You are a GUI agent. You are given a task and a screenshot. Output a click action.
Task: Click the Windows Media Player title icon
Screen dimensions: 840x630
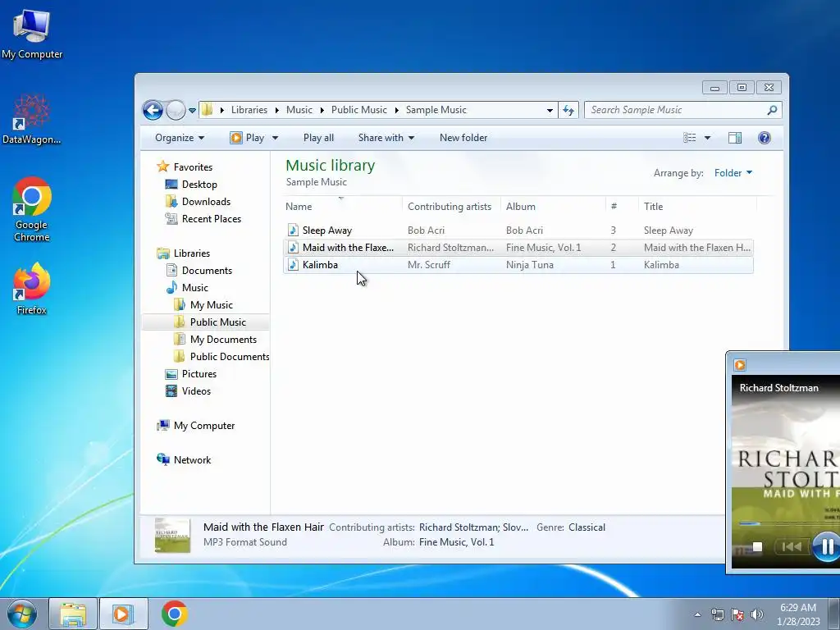[740, 365]
